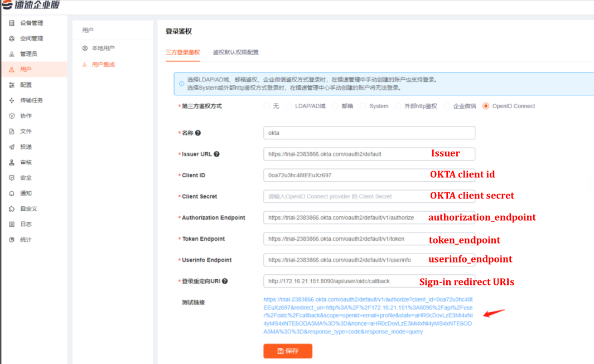Click the 统计 chart icon in sidebar
Screen dimensions: 594x364
click(x=12, y=240)
